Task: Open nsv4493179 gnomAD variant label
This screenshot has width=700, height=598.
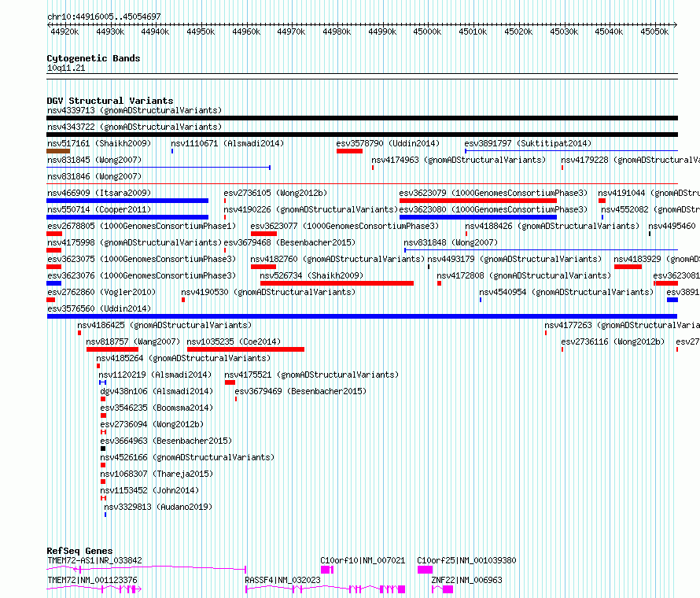Action: [x=514, y=259]
